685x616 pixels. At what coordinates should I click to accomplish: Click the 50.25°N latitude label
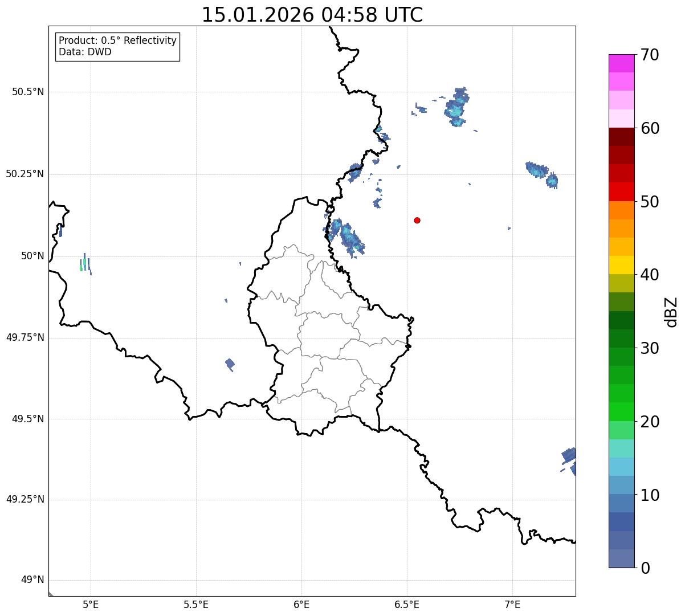point(25,174)
